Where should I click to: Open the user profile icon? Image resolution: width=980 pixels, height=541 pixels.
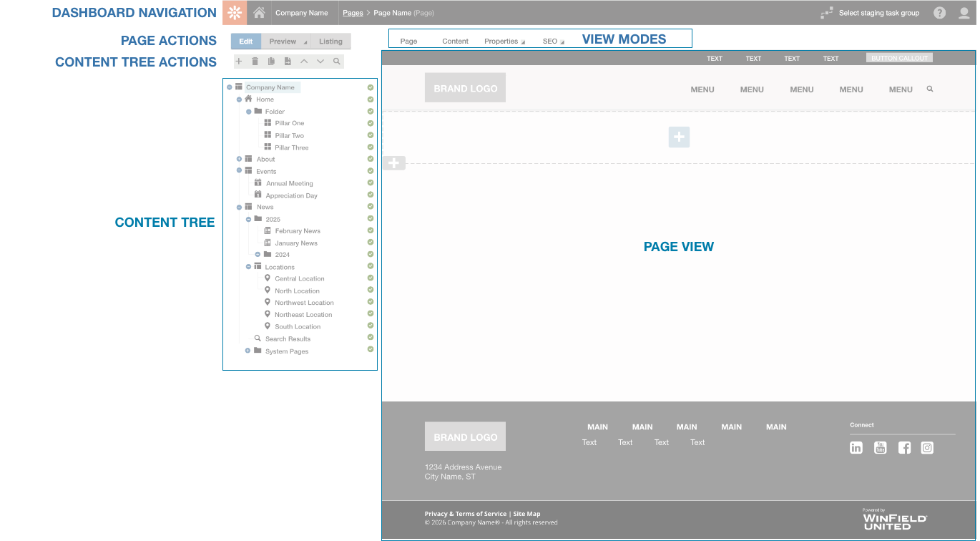[x=964, y=13]
